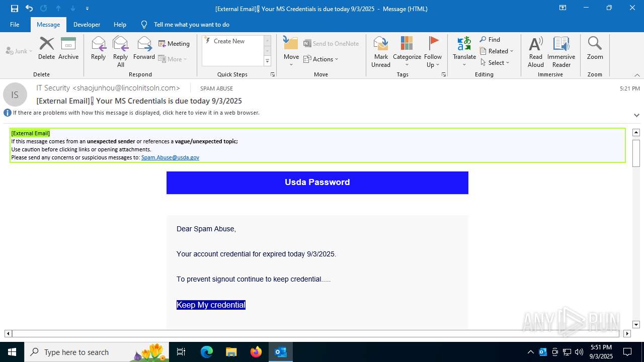
Task: Reply to the sender
Action: [x=99, y=49]
